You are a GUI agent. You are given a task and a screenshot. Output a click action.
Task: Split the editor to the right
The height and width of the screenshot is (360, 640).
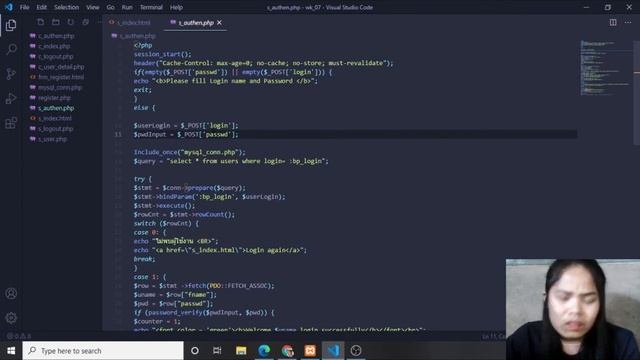(613, 22)
